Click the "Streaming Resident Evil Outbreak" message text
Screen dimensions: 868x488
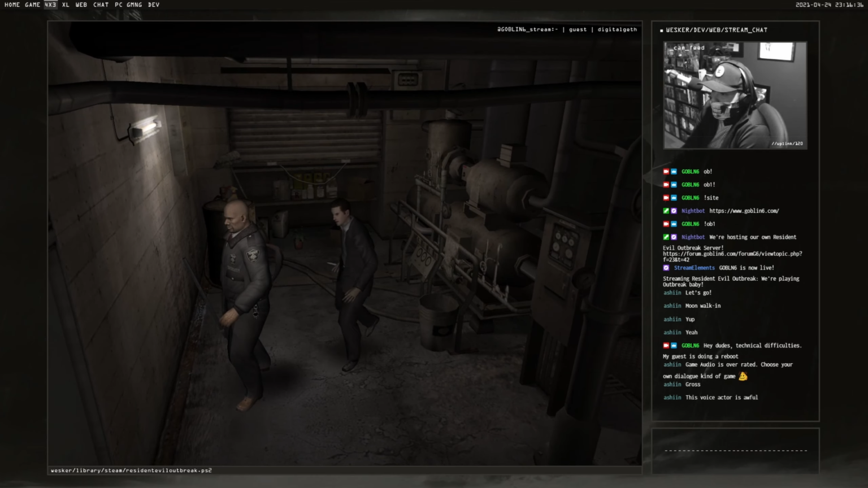point(731,281)
